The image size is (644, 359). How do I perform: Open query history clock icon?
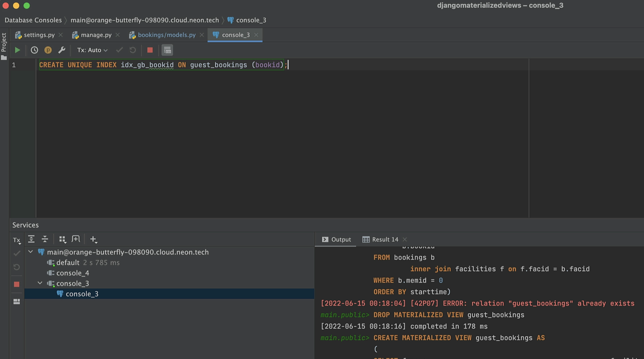tap(34, 50)
